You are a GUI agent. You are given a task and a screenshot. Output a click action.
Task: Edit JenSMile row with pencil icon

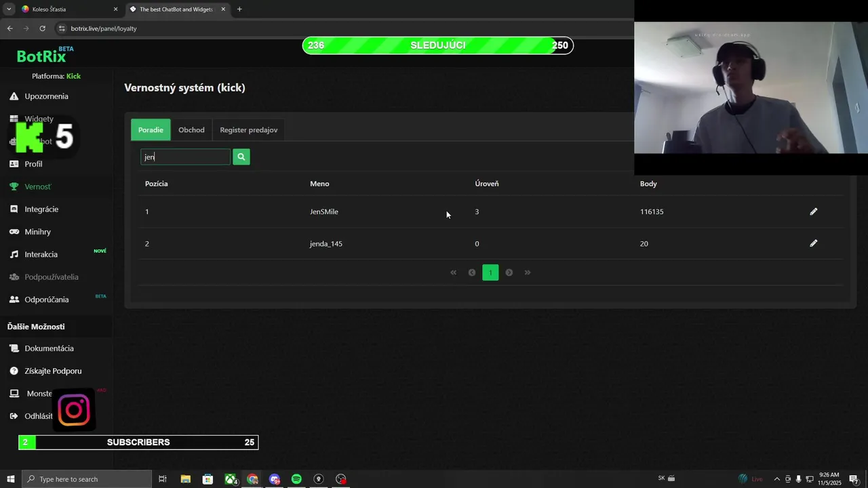click(814, 211)
